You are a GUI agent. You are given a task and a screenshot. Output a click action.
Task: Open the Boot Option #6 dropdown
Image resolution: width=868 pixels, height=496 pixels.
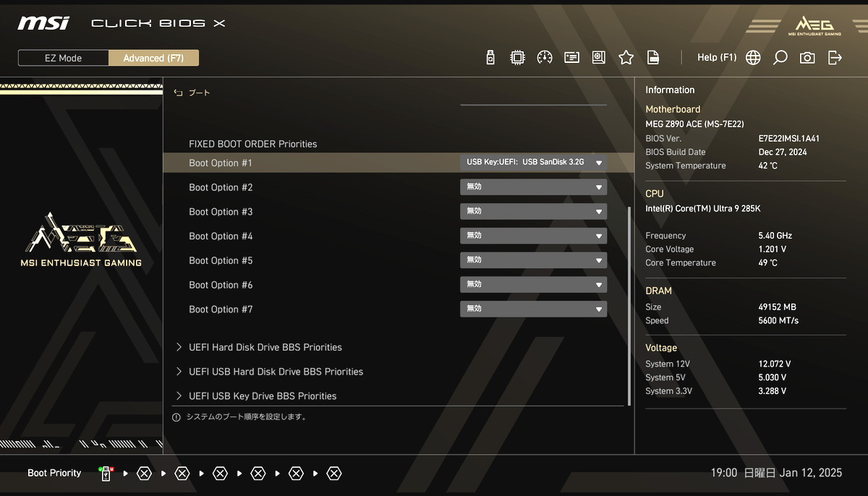(533, 285)
